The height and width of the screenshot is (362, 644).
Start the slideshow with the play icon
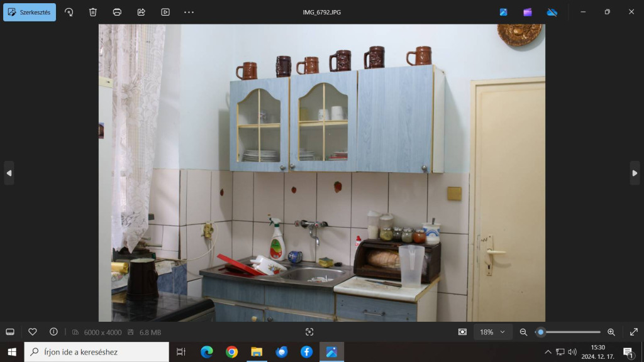tap(165, 12)
